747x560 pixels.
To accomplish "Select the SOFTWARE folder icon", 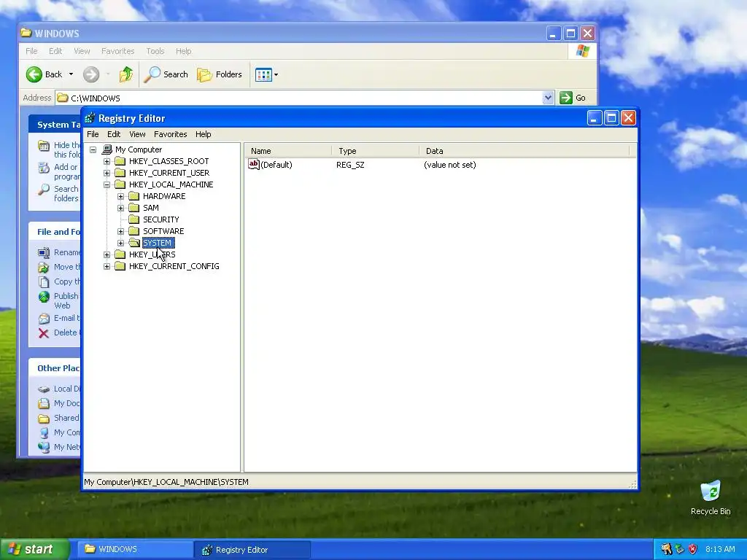I will pyautogui.click(x=134, y=231).
